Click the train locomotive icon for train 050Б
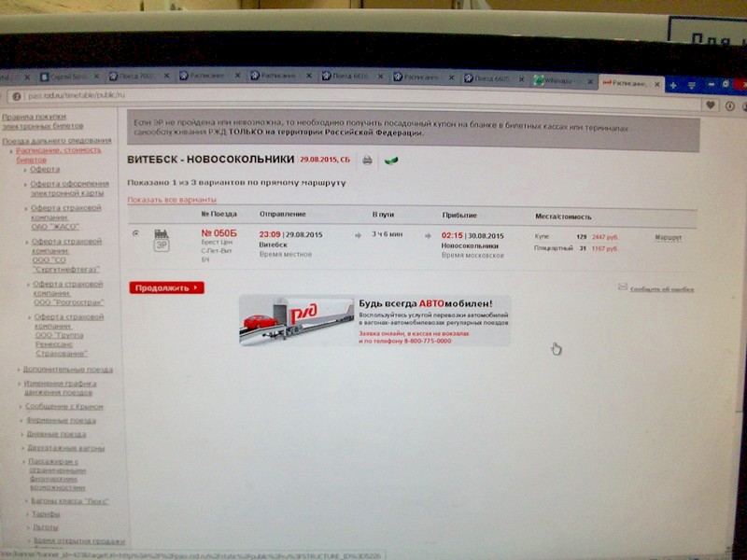The width and height of the screenshot is (747, 560). tap(161, 232)
